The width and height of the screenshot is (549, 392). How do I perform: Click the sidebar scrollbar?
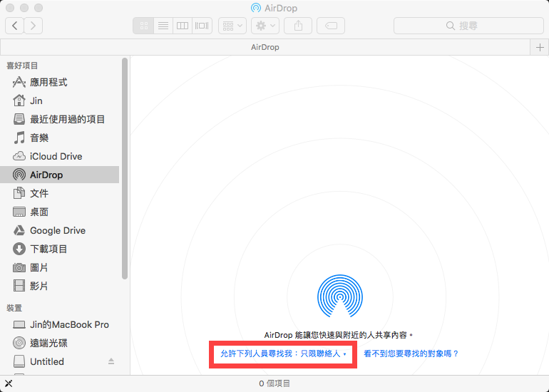[125, 169]
